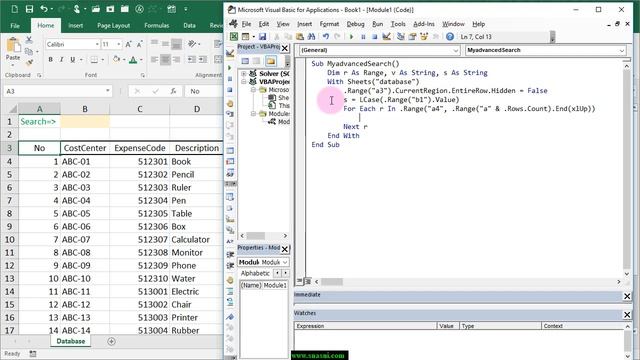Open the MyadvancedSearch procedure dropdown
640x360 pixels.
click(622, 50)
